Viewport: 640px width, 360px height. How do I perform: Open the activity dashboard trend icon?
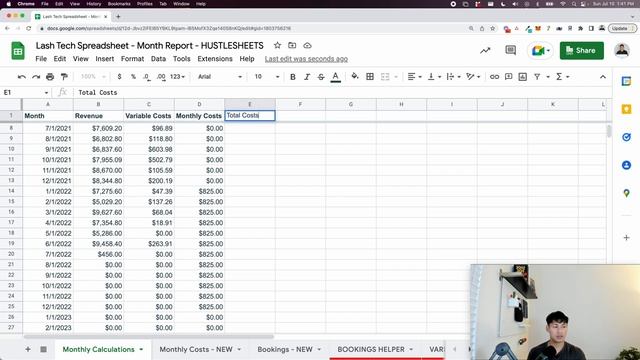(x=485, y=51)
